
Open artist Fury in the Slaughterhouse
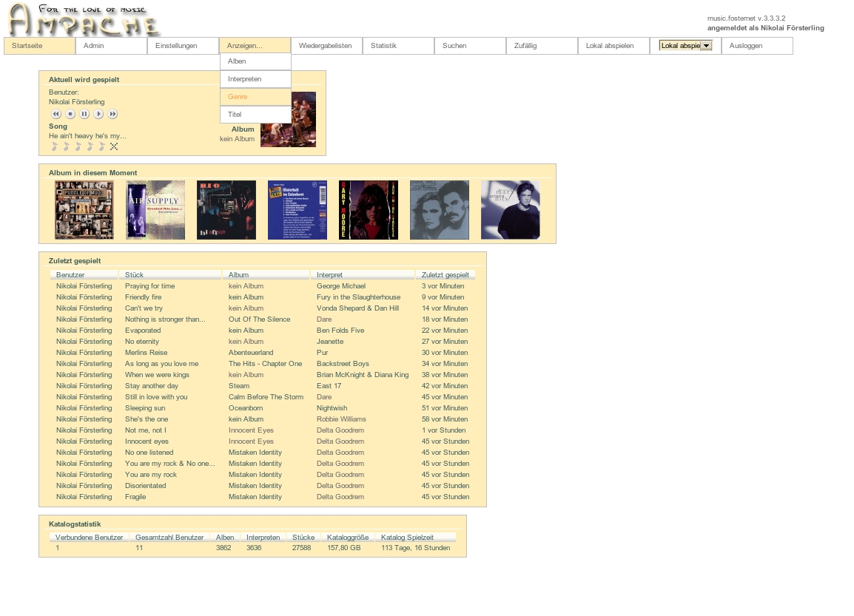(x=358, y=297)
